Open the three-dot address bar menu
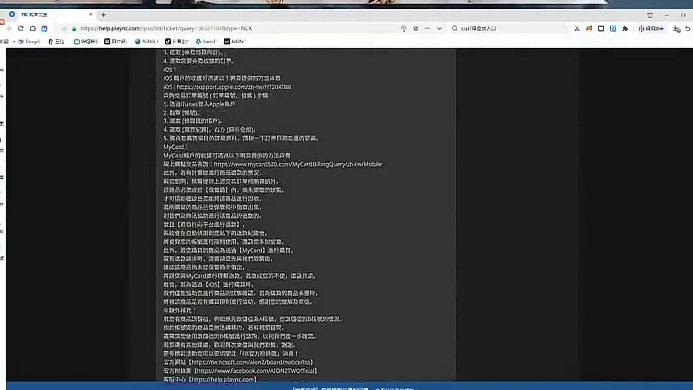This screenshot has width=693, height=390. click(427, 28)
